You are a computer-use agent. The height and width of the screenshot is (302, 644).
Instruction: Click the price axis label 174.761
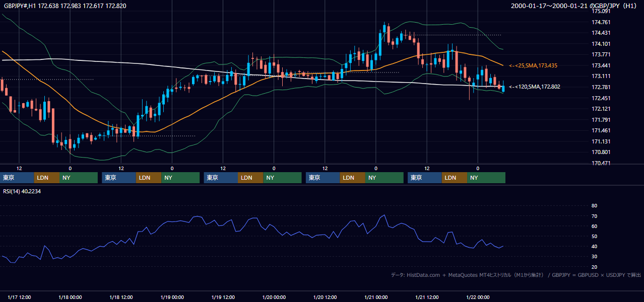601,22
